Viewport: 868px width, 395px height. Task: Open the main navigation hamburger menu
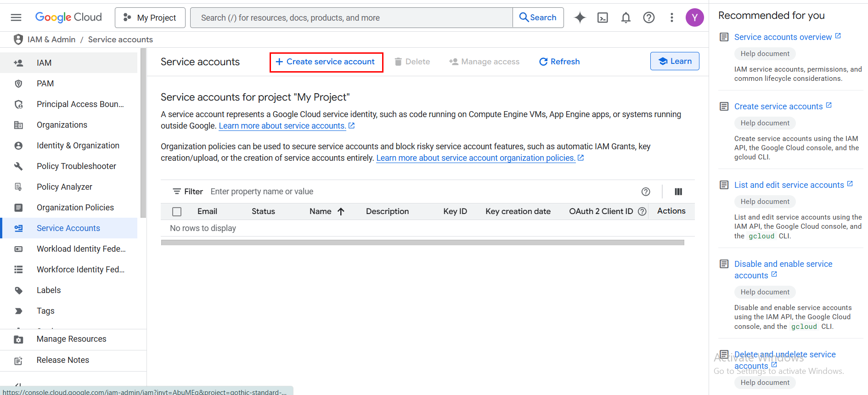[16, 17]
